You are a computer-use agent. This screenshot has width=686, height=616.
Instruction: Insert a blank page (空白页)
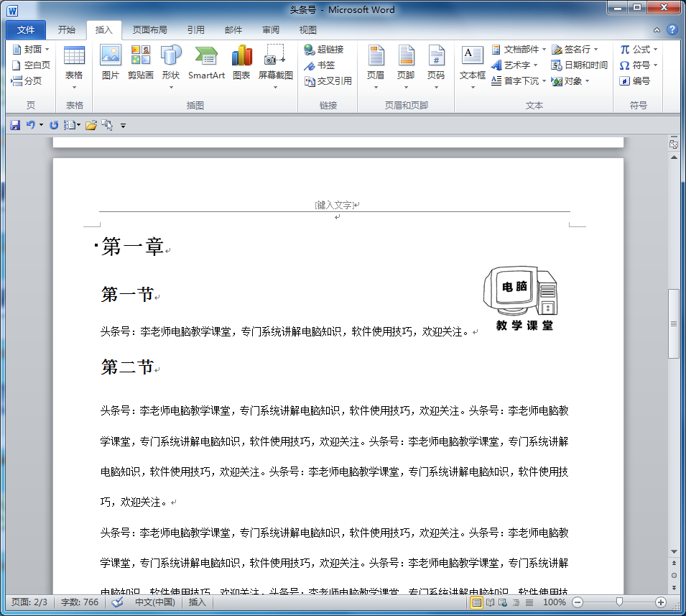click(31, 65)
